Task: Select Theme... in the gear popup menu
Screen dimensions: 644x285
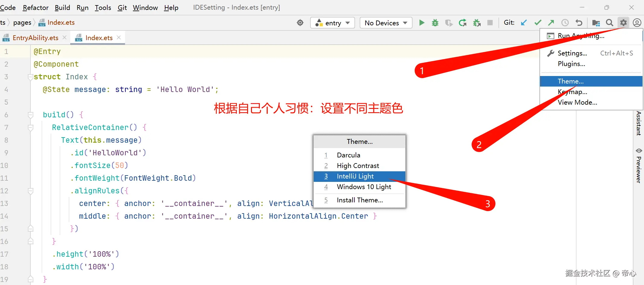Action: click(x=591, y=81)
